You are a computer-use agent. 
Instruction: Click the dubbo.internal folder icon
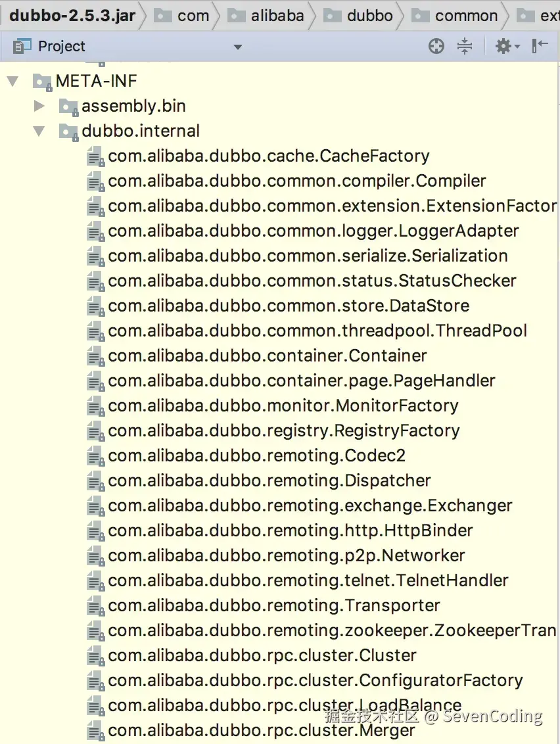[x=68, y=131]
